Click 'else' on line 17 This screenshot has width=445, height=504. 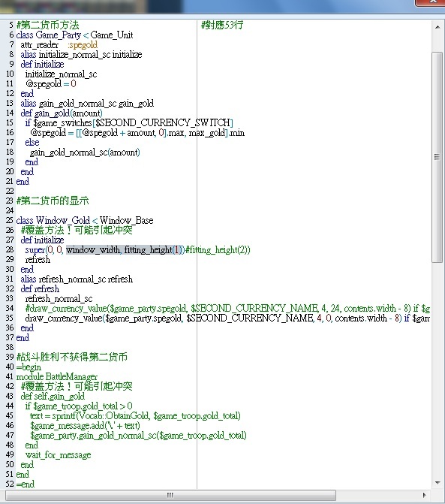coord(32,143)
